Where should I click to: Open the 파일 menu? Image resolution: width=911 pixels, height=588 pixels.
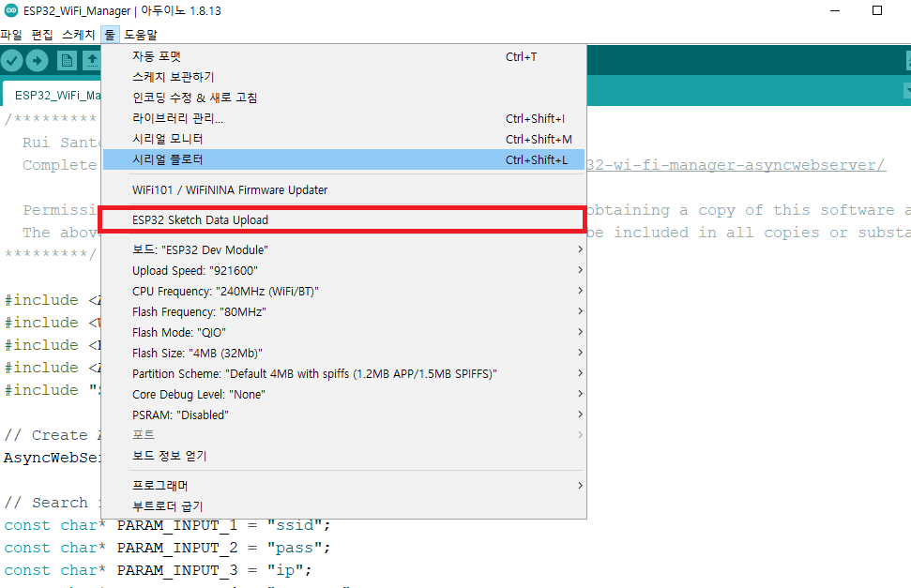point(11,35)
